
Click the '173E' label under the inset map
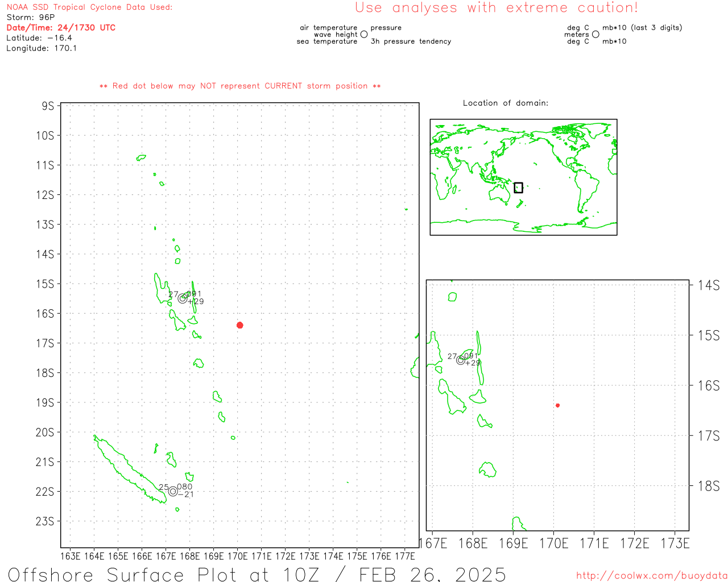(675, 543)
